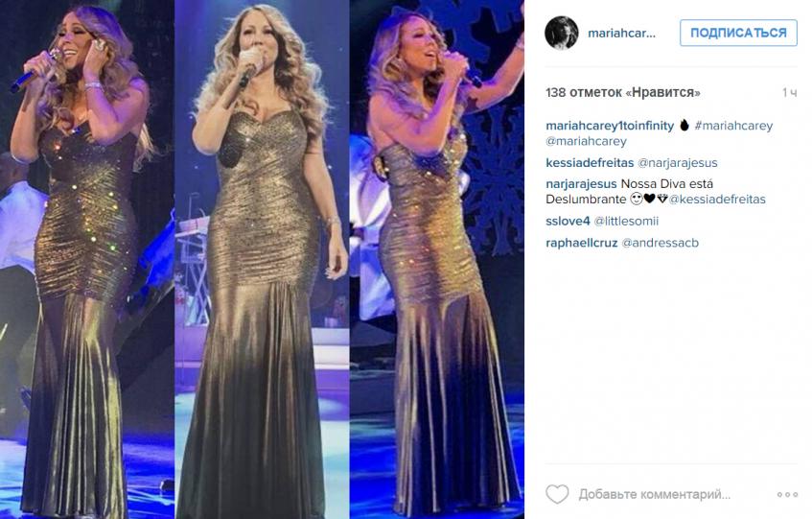Click the 138 отметок «Нравится» likes count

pyautogui.click(x=623, y=93)
